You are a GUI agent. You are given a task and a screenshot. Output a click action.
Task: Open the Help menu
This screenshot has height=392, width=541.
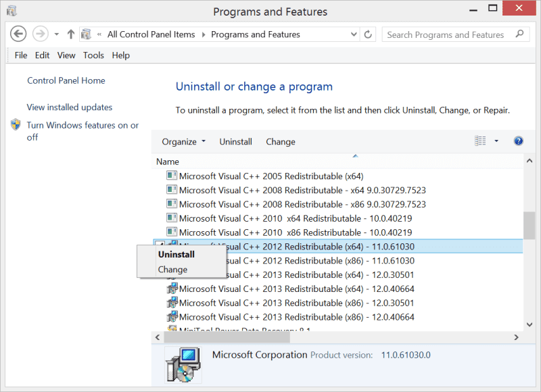121,55
